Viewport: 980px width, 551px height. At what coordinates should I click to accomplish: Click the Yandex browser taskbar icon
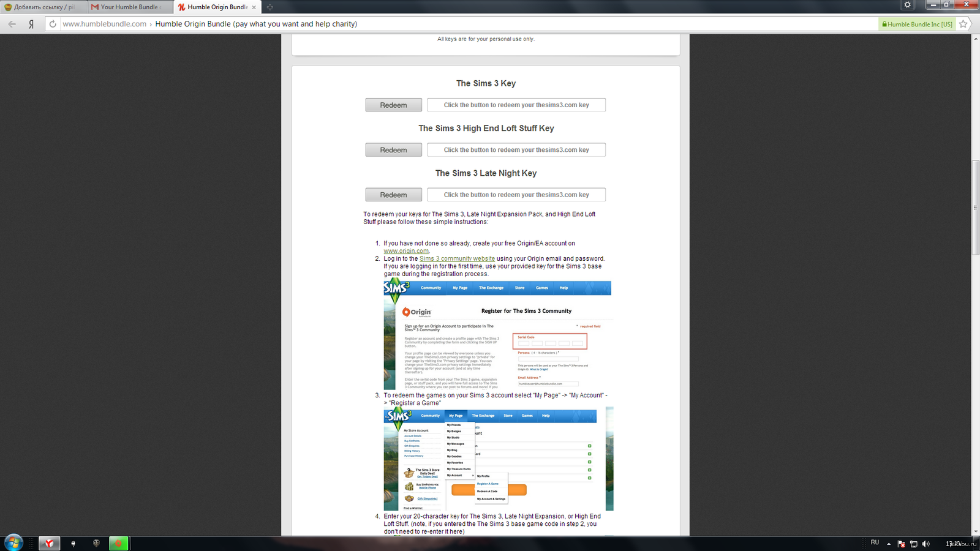pos(50,543)
